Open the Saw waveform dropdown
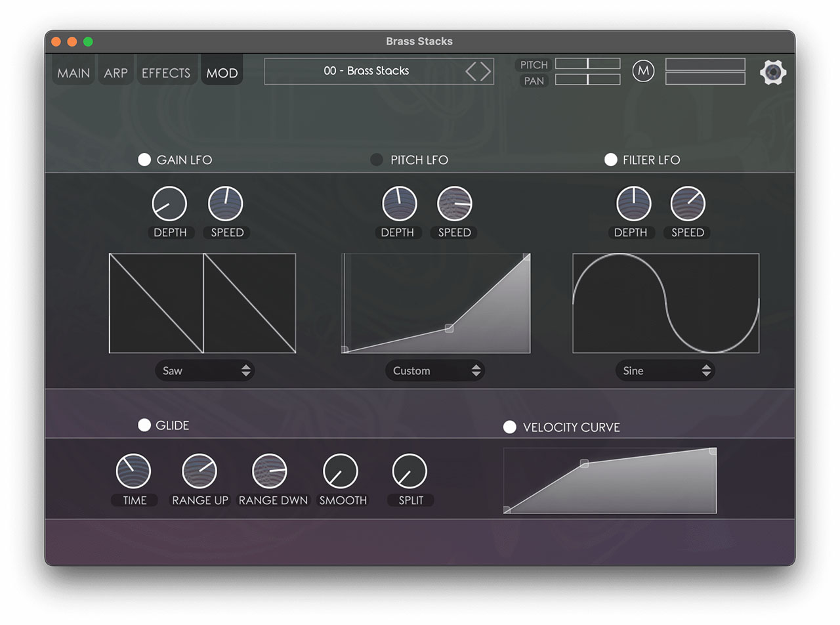The image size is (840, 625). (x=205, y=370)
